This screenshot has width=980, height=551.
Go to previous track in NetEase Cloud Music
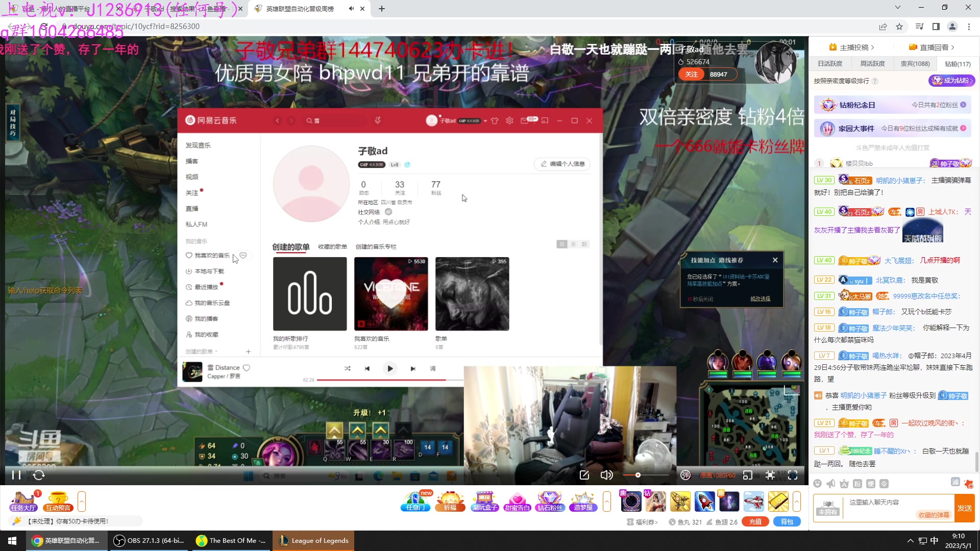tap(367, 368)
